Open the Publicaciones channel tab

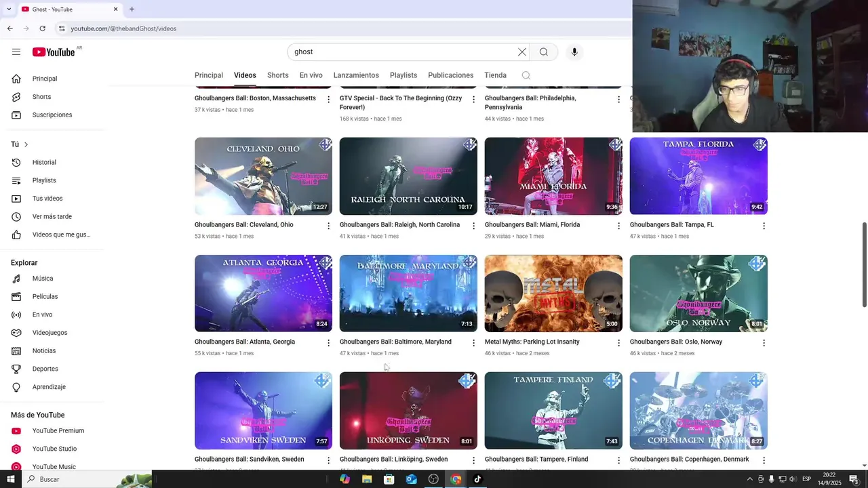pos(451,75)
